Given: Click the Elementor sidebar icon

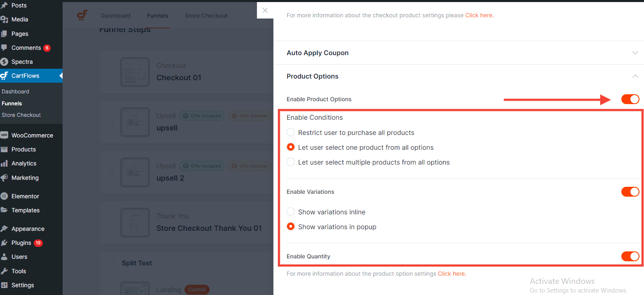Looking at the screenshot, I should 5,196.
